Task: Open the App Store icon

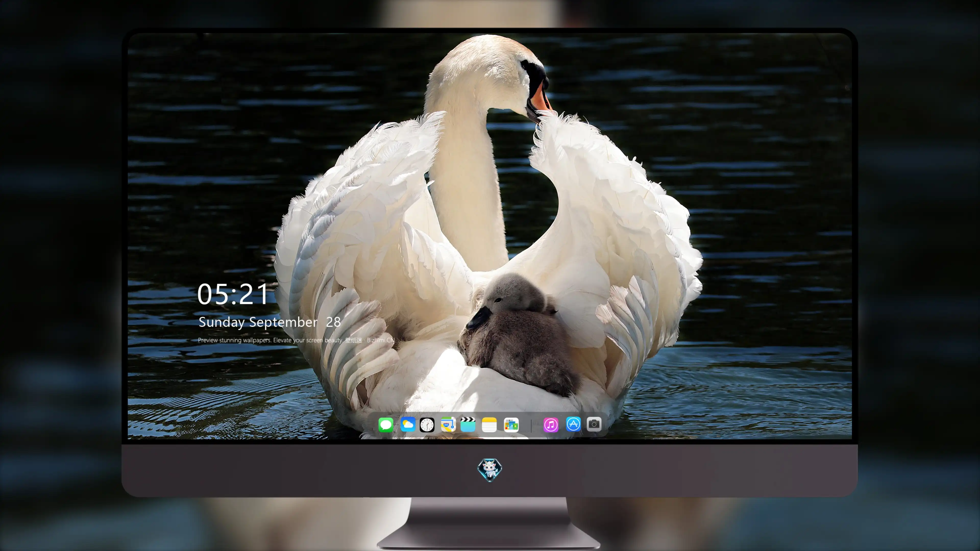Action: (x=573, y=424)
